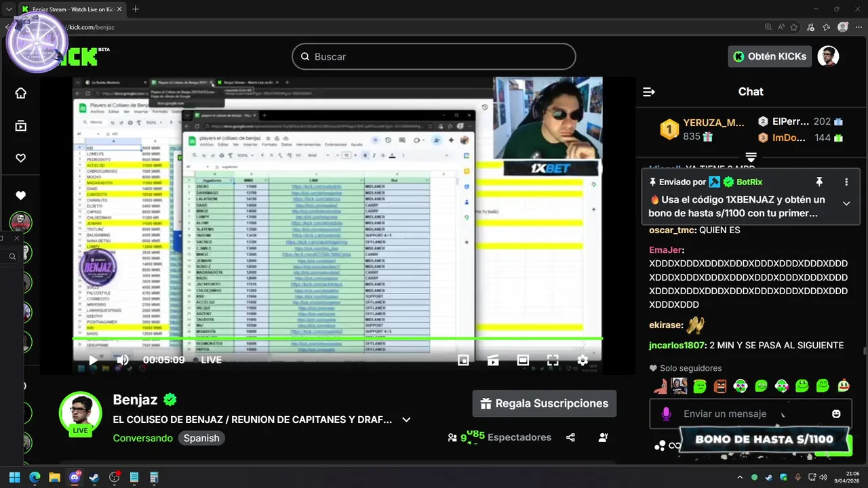Open chat pinned message options menu
This screenshot has width=868, height=488.
pos(846,182)
